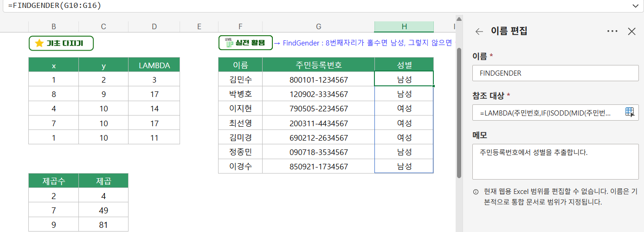Select the cell 최선영
This screenshot has width=644, height=232.
pyautogui.click(x=240, y=123)
